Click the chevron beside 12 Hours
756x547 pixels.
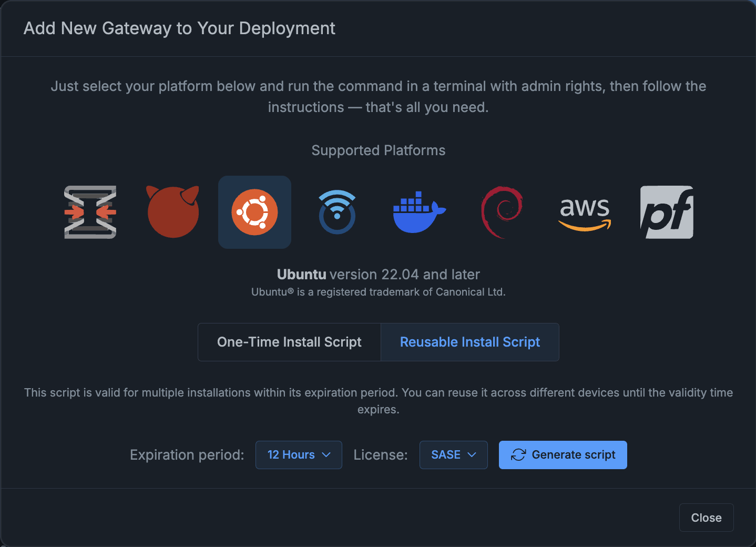point(326,455)
